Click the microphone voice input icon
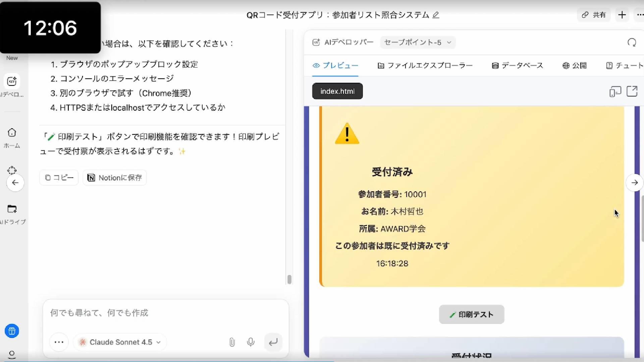 (x=251, y=342)
